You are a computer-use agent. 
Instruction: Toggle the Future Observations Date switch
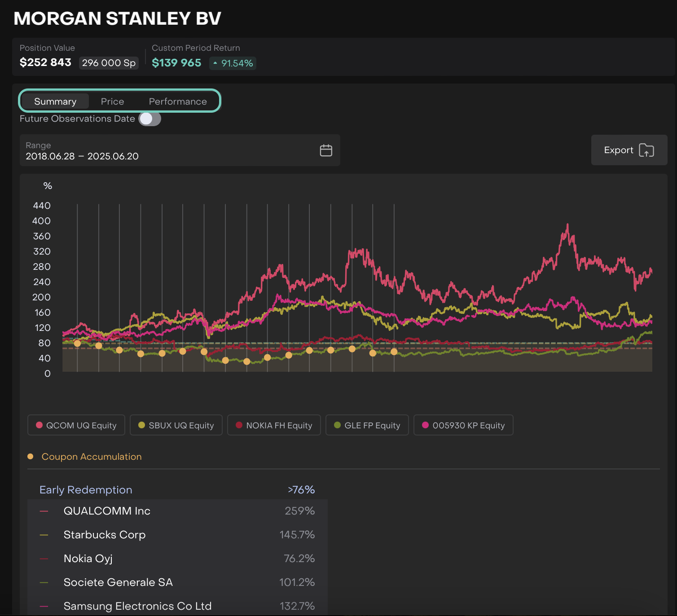coord(149,119)
